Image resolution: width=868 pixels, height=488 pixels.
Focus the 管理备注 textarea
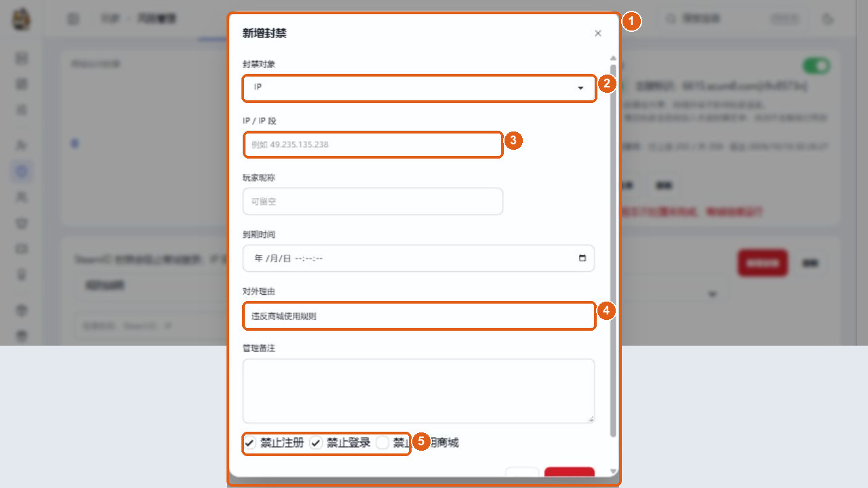418,391
